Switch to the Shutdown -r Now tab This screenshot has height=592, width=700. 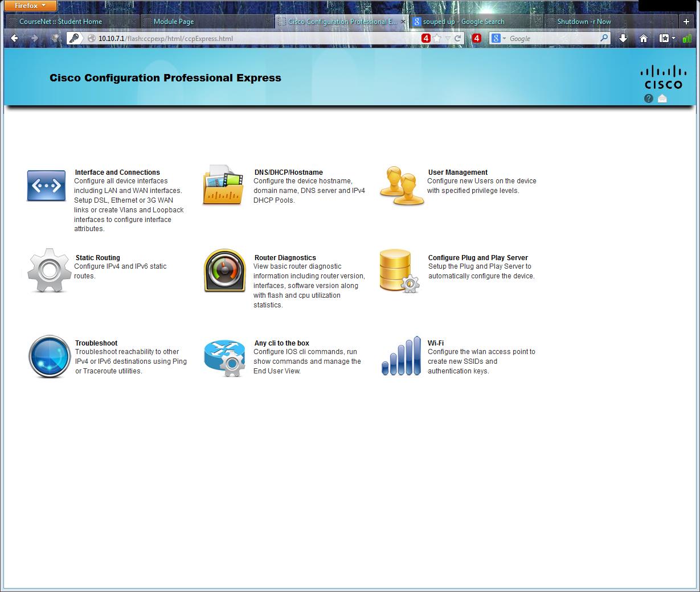(x=611, y=22)
